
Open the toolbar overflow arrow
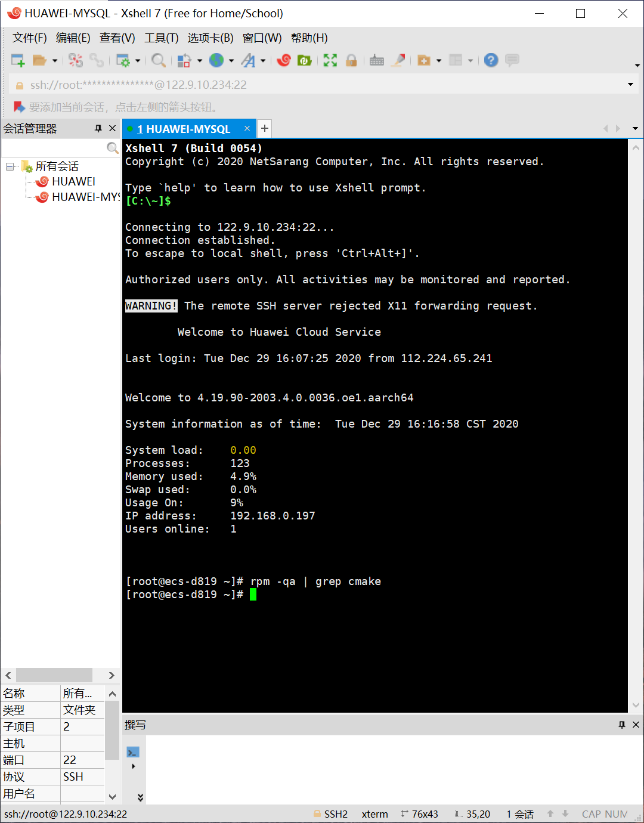point(637,65)
